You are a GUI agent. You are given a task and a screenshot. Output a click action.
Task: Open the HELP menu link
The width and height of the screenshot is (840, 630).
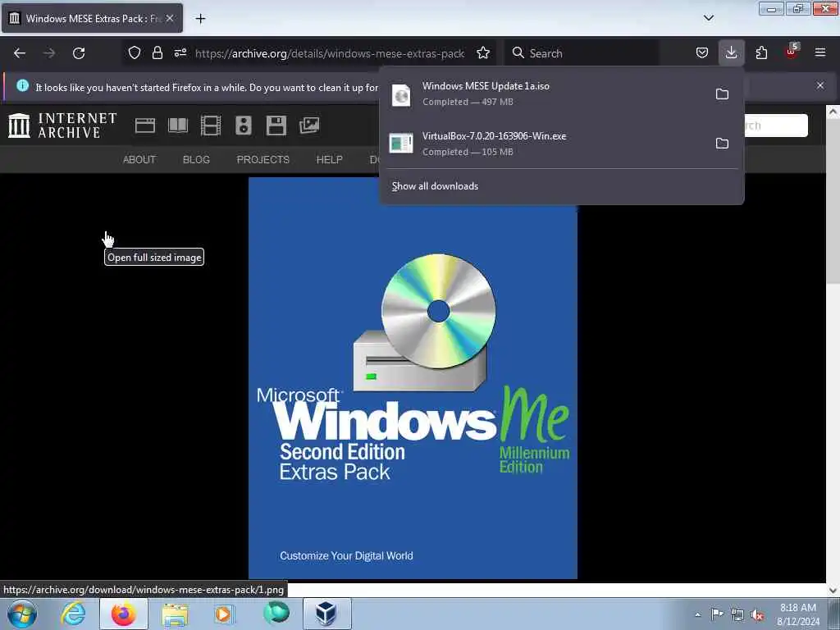tap(330, 160)
